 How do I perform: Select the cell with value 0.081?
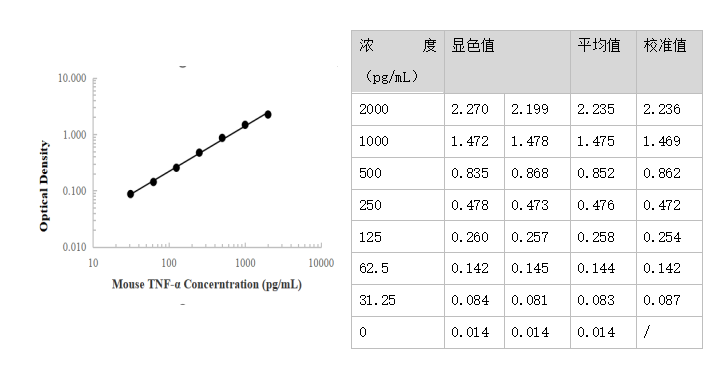pos(537,300)
